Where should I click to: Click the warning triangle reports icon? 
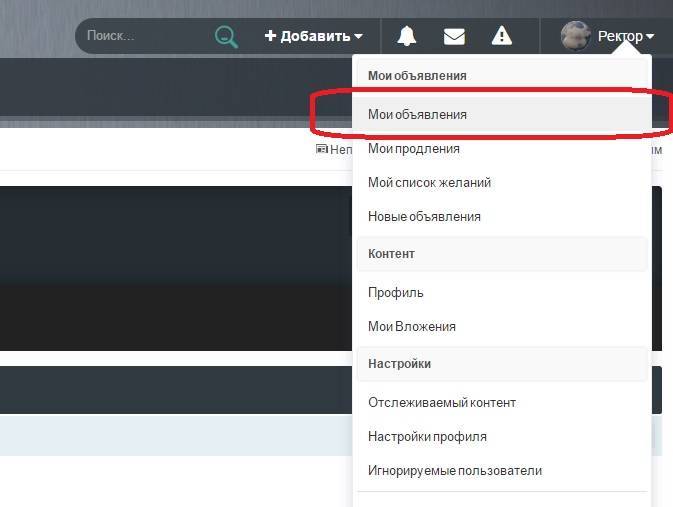[502, 36]
